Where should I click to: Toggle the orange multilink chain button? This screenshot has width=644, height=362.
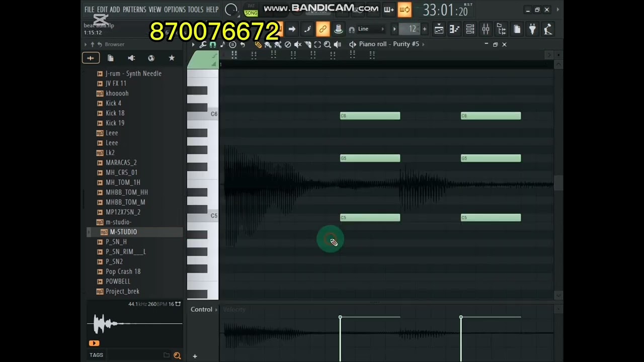pyautogui.click(x=323, y=29)
